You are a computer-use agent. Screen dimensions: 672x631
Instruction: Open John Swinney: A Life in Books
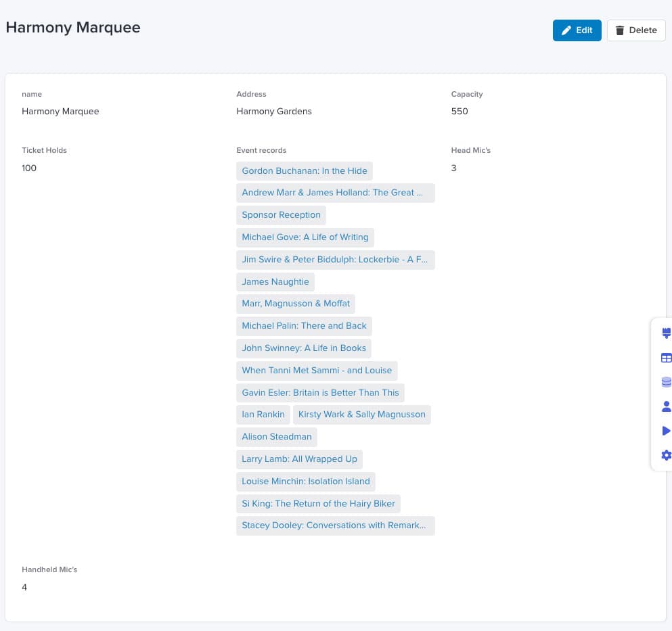pos(304,348)
